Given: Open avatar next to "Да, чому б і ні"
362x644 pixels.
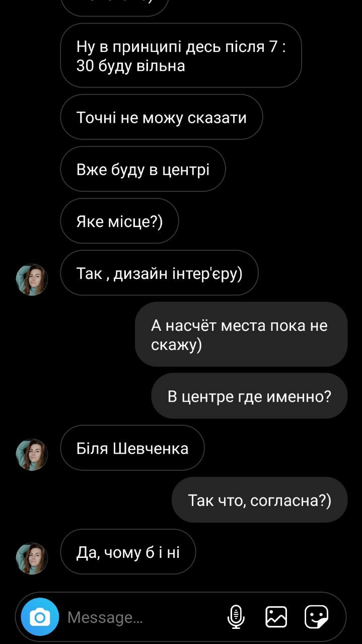Looking at the screenshot, I should click(x=32, y=558).
